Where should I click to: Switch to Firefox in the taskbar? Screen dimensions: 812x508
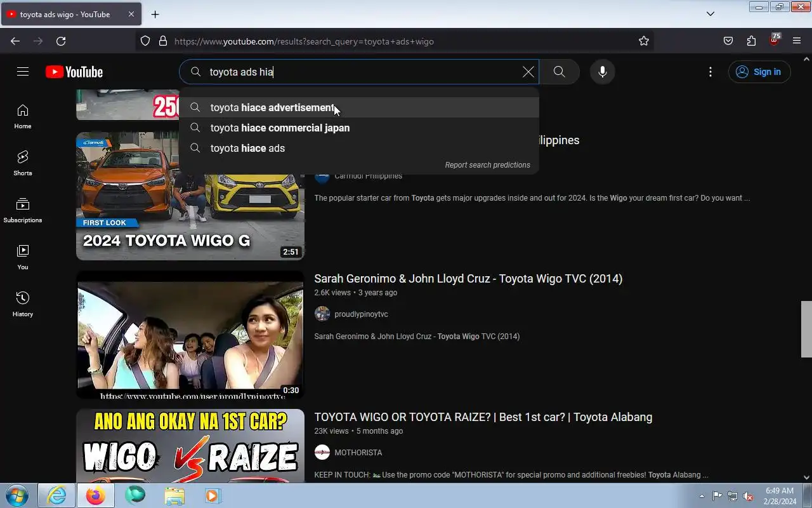(x=96, y=495)
